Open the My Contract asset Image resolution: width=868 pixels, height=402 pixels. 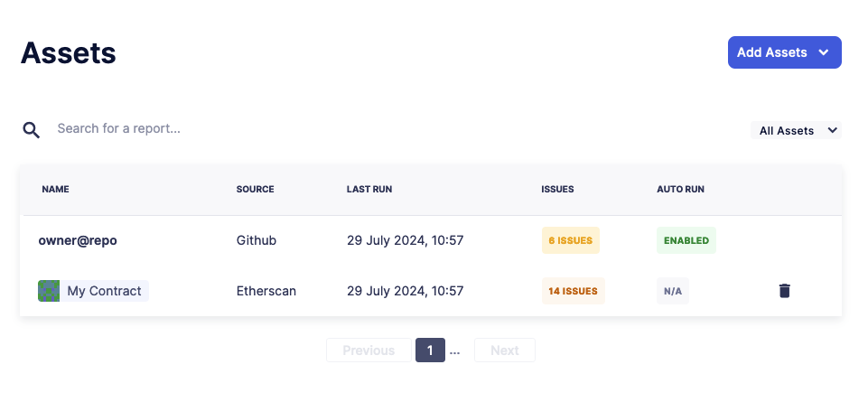(x=104, y=291)
